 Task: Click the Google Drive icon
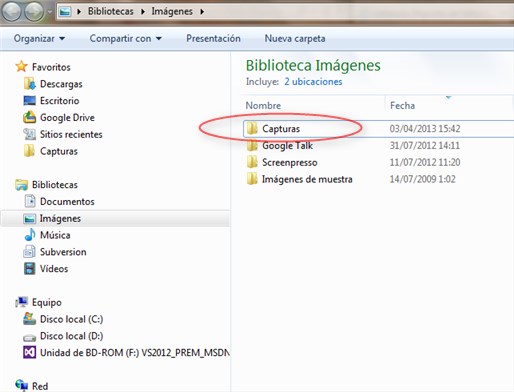tap(29, 117)
